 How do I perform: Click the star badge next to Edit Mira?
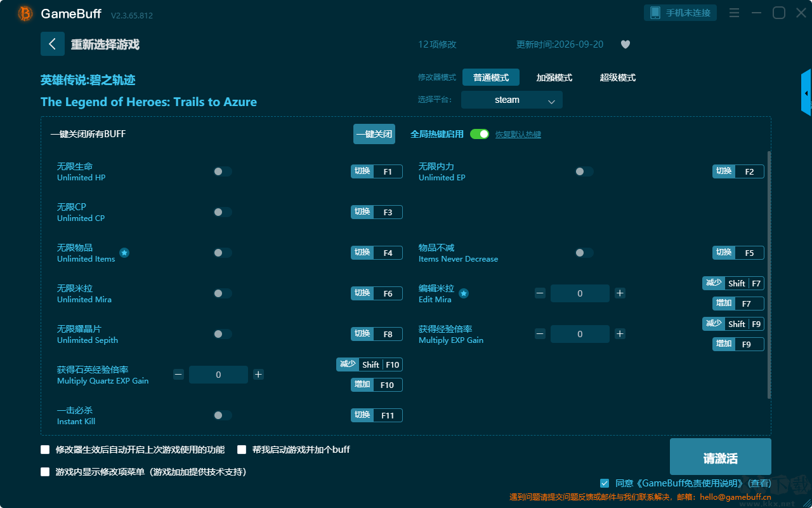(x=464, y=293)
